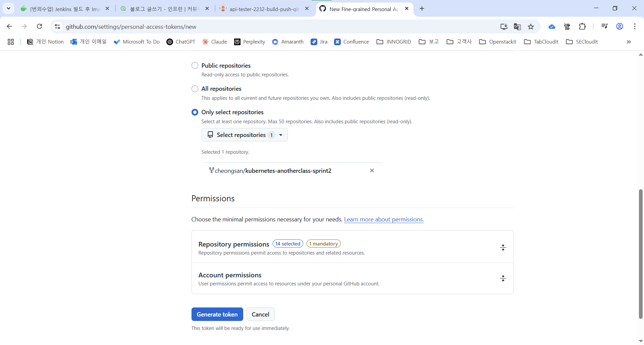
Task: Open 고객사 bookmark folder
Action: point(459,42)
